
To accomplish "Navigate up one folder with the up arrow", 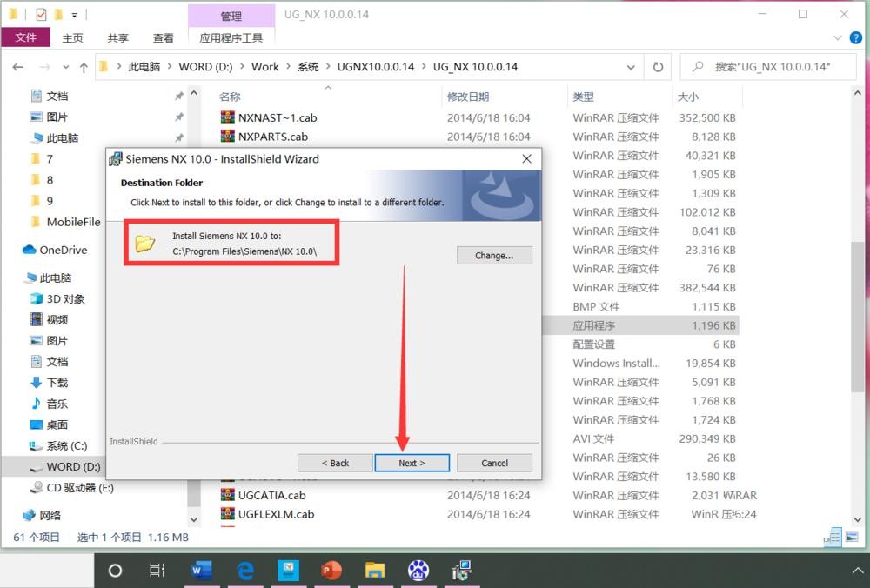I will point(84,67).
